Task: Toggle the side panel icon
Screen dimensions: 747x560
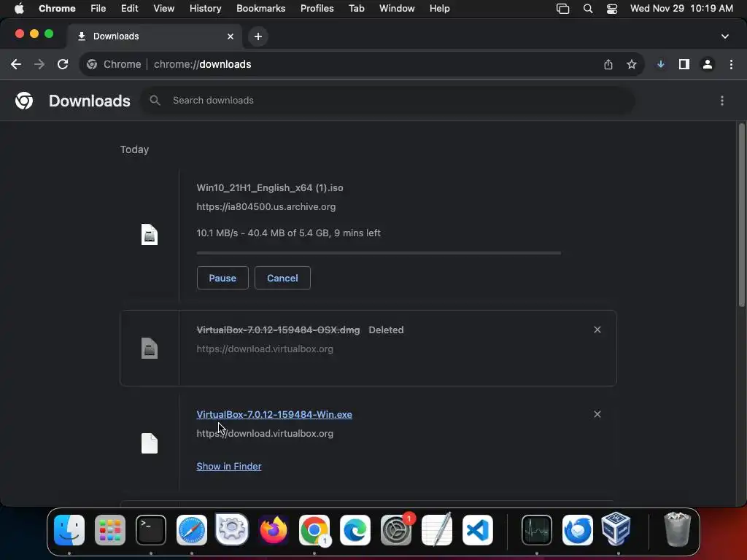Action: 684,64
